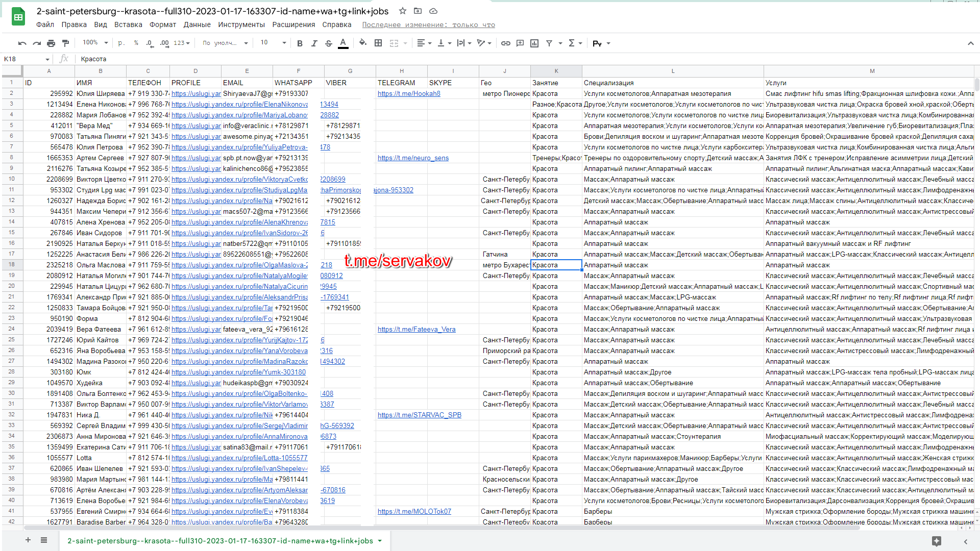Click the Undo arrow icon
980x551 pixels.
pos(22,43)
